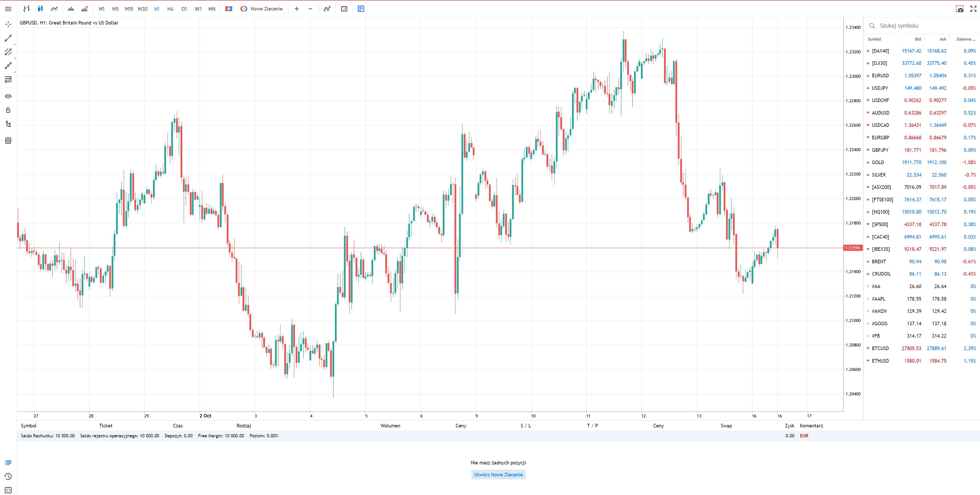
Task: Expand trend line tool submenu arrow
Action: point(15,44)
